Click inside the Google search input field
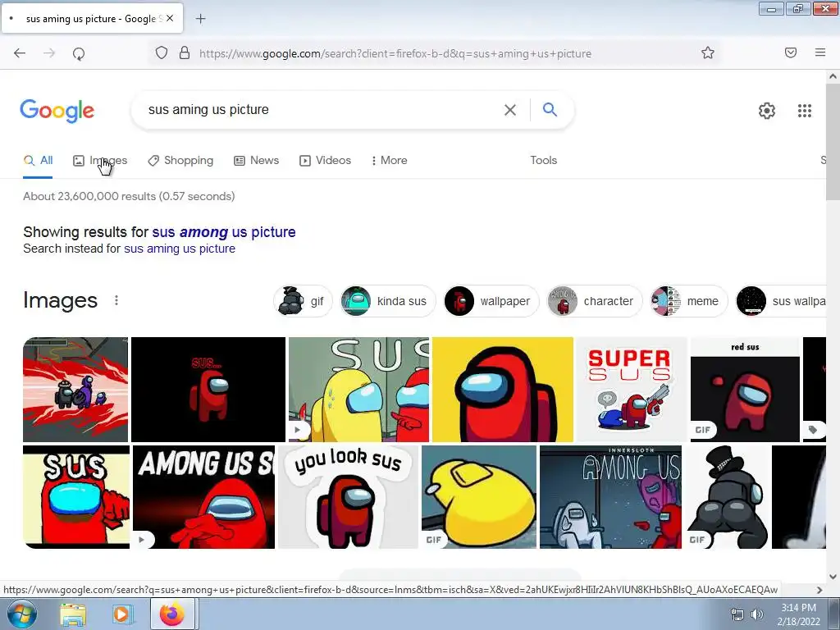The width and height of the screenshot is (840, 630). pyautogui.click(x=322, y=110)
